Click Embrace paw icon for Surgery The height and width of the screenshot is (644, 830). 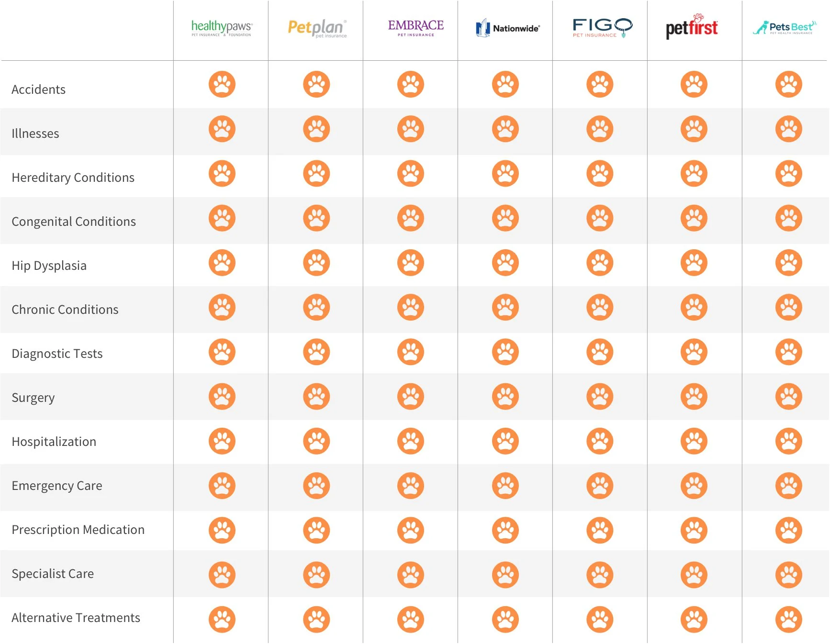click(411, 397)
